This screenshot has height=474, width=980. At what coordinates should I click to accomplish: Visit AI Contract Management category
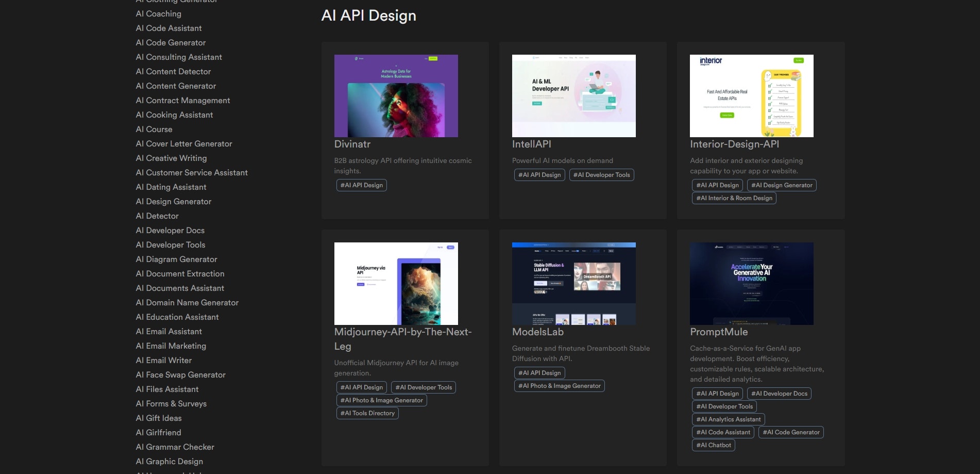coord(183,101)
